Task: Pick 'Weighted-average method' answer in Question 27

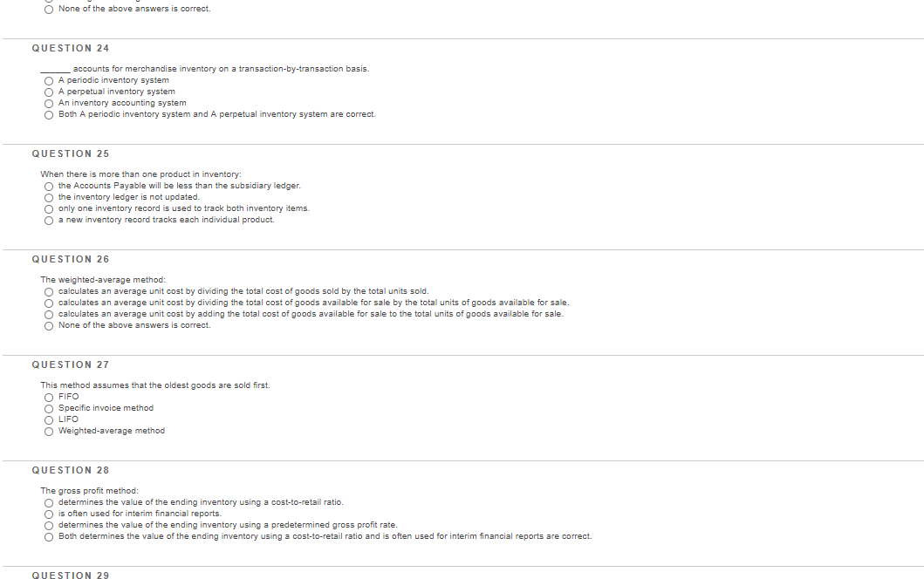Action: (49, 431)
